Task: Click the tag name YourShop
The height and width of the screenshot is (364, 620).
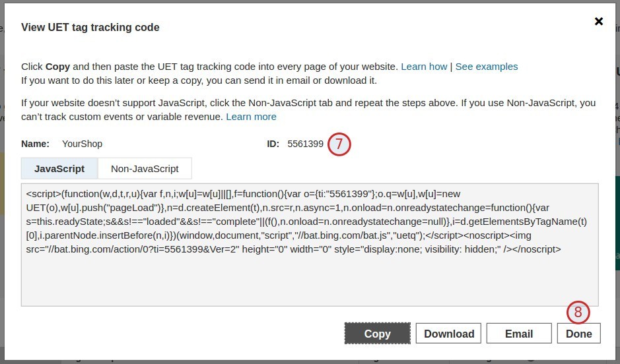Action: 82,144
